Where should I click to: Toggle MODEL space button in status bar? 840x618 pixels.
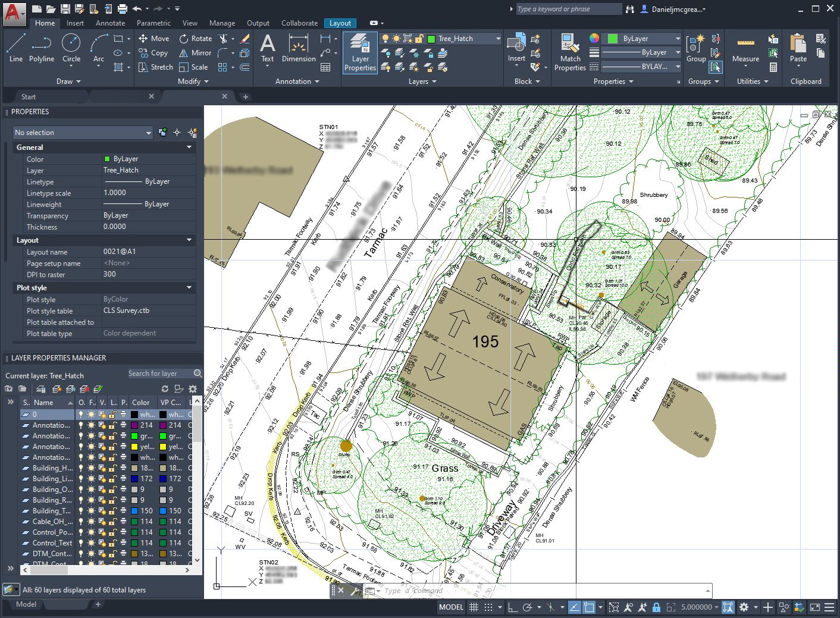click(x=451, y=607)
